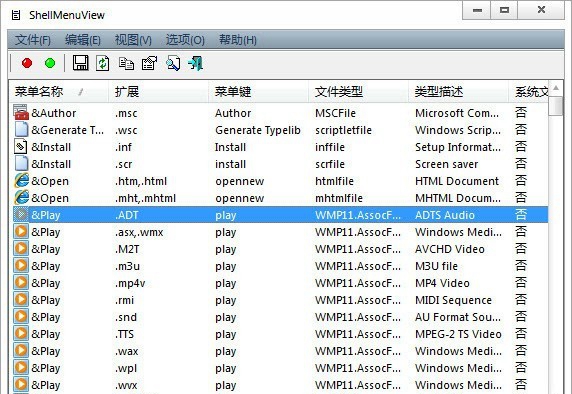Click the green Enable Selected Items button

tap(50, 63)
